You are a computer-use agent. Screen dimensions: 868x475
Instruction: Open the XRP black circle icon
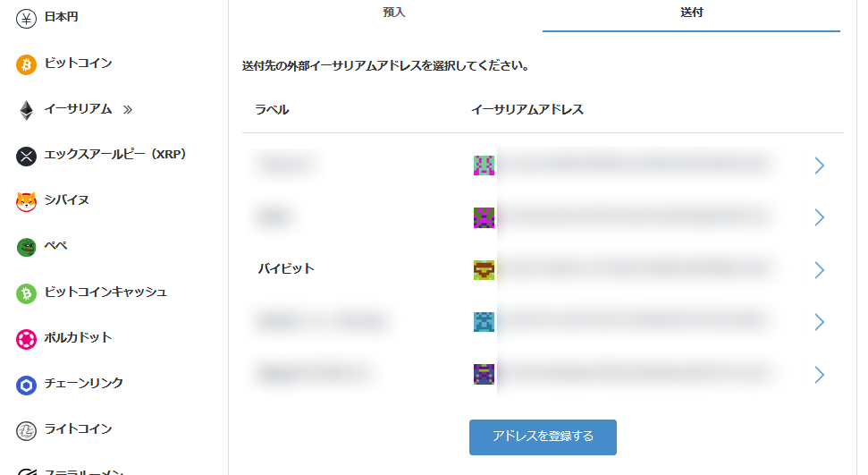[x=26, y=156]
